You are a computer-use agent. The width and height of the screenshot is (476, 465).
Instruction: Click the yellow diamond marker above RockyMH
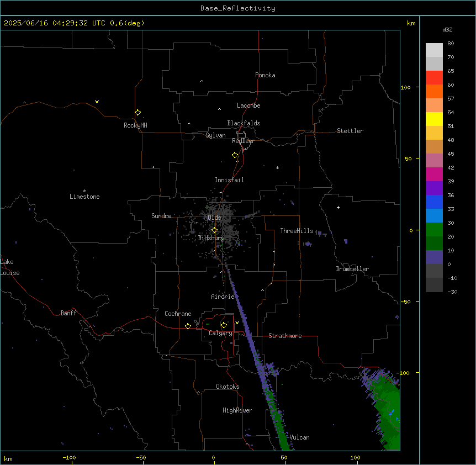pyautogui.click(x=137, y=112)
